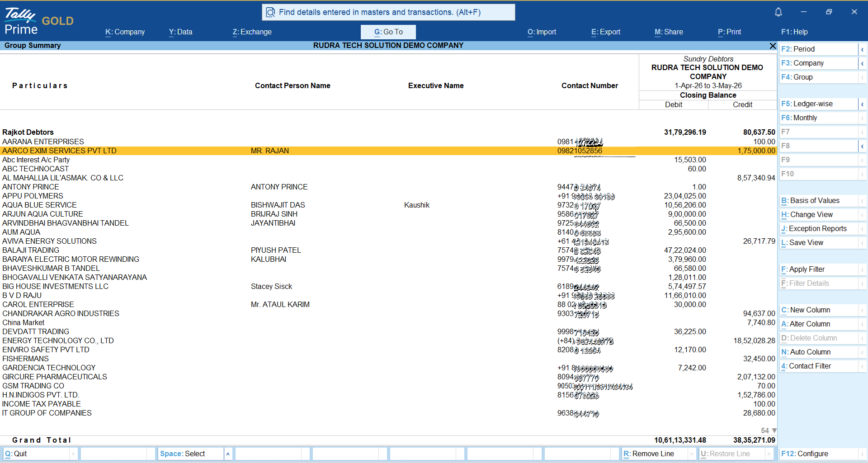Image resolution: width=868 pixels, height=463 pixels.
Task: Click F3: Company button
Action: (818, 63)
